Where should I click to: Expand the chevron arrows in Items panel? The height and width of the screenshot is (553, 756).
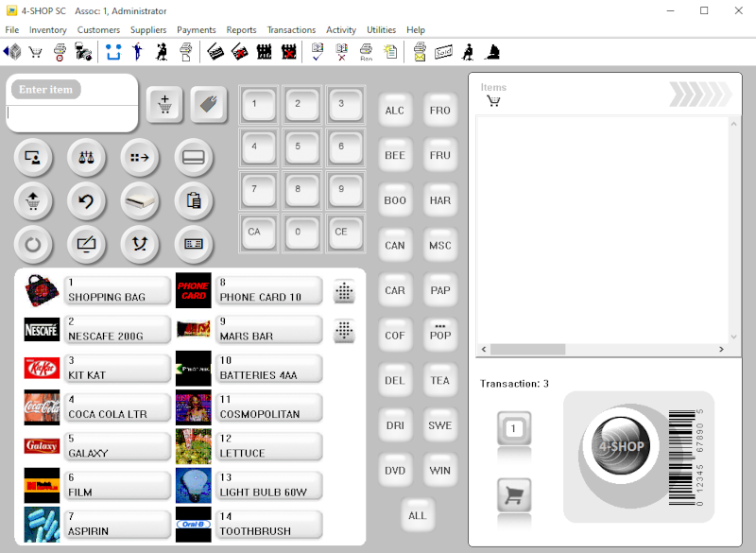pyautogui.click(x=699, y=95)
